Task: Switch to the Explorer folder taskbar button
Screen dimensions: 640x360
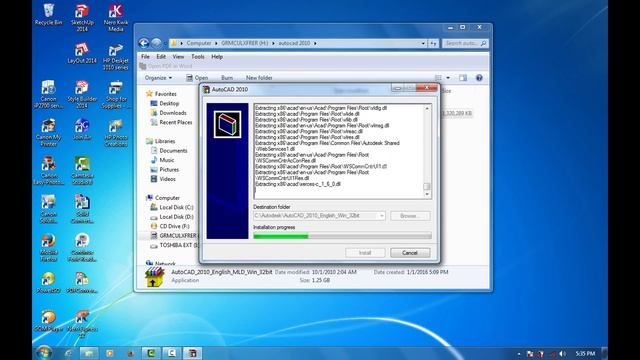Action: click(x=89, y=353)
